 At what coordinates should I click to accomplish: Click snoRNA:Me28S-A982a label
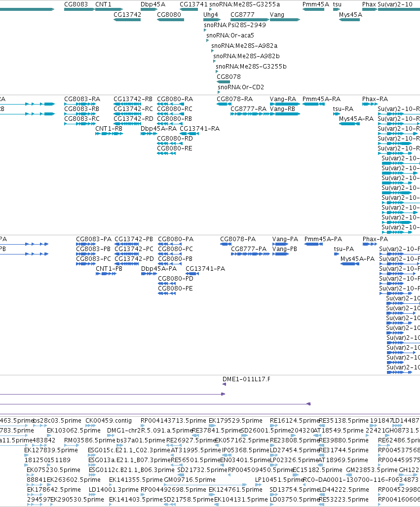coord(244,46)
